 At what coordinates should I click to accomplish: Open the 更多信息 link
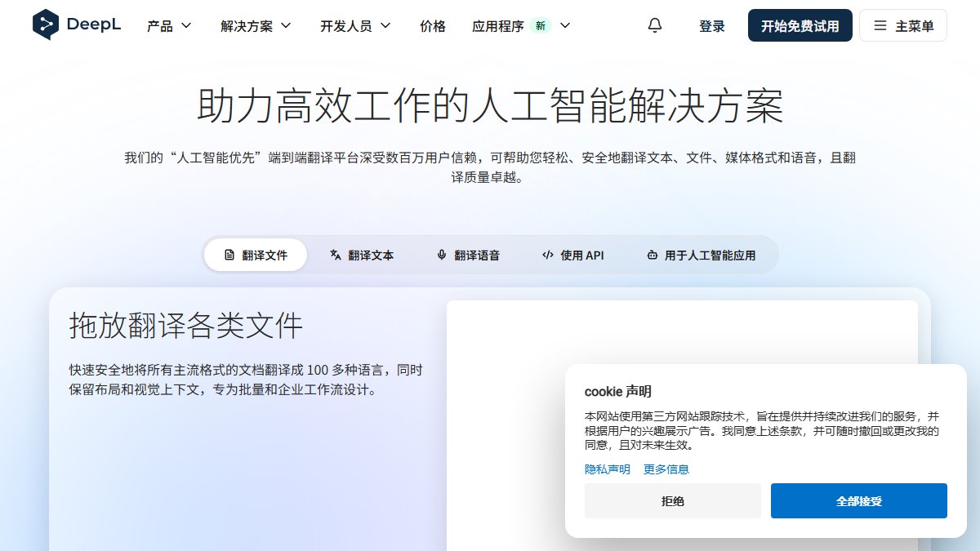(666, 469)
